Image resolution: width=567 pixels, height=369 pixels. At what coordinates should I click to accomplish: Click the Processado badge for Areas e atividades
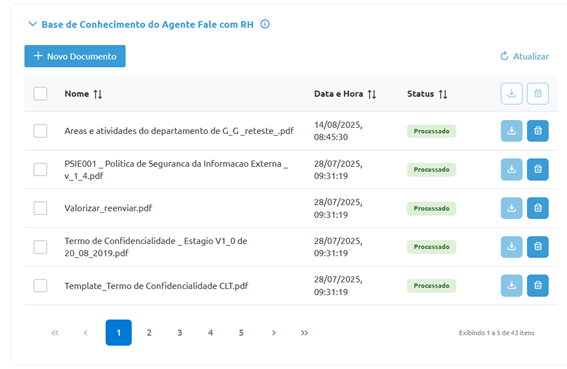[x=431, y=131]
